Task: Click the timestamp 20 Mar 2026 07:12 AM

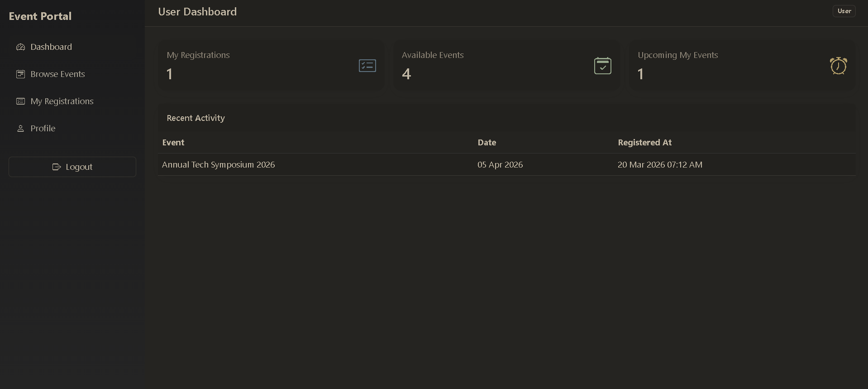Action: point(660,165)
